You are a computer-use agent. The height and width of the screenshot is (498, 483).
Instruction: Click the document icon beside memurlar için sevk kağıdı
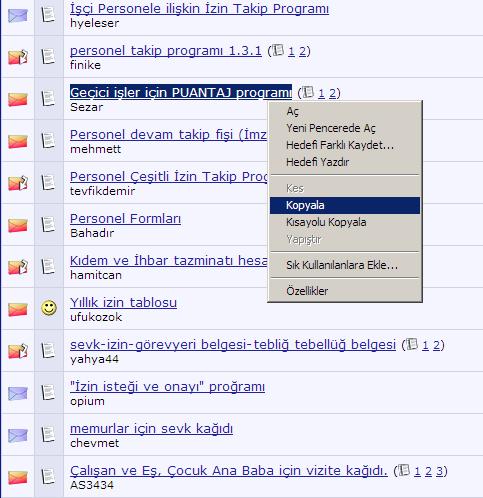click(48, 434)
